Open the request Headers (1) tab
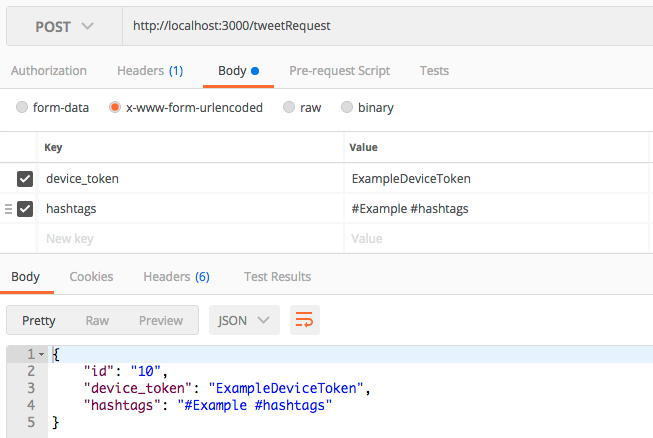The height and width of the screenshot is (438, 653). [x=150, y=71]
